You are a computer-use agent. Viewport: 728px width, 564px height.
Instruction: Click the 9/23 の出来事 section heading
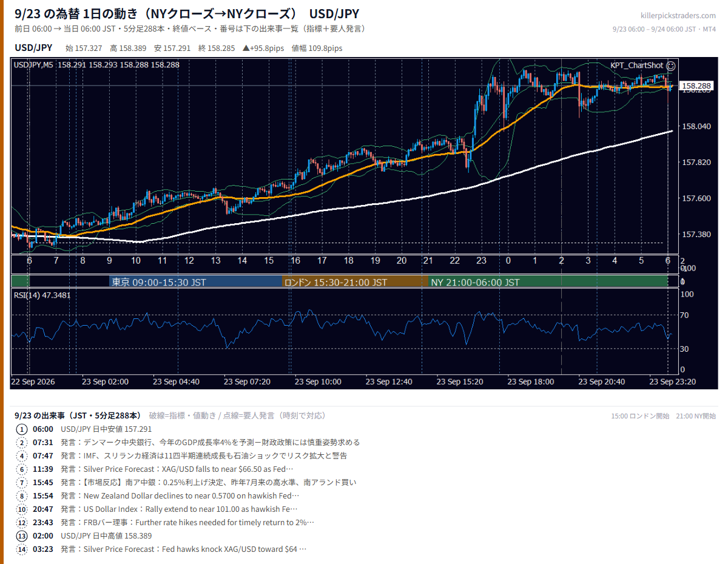[x=78, y=415]
